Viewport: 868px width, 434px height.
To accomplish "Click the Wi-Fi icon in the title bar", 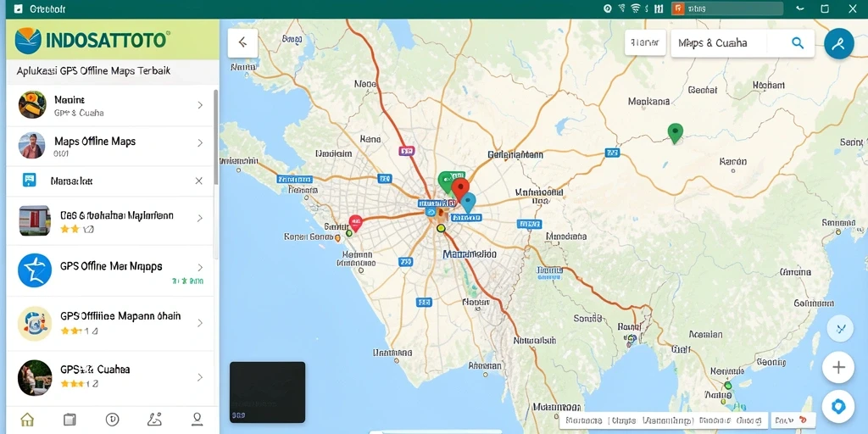I will click(x=635, y=8).
